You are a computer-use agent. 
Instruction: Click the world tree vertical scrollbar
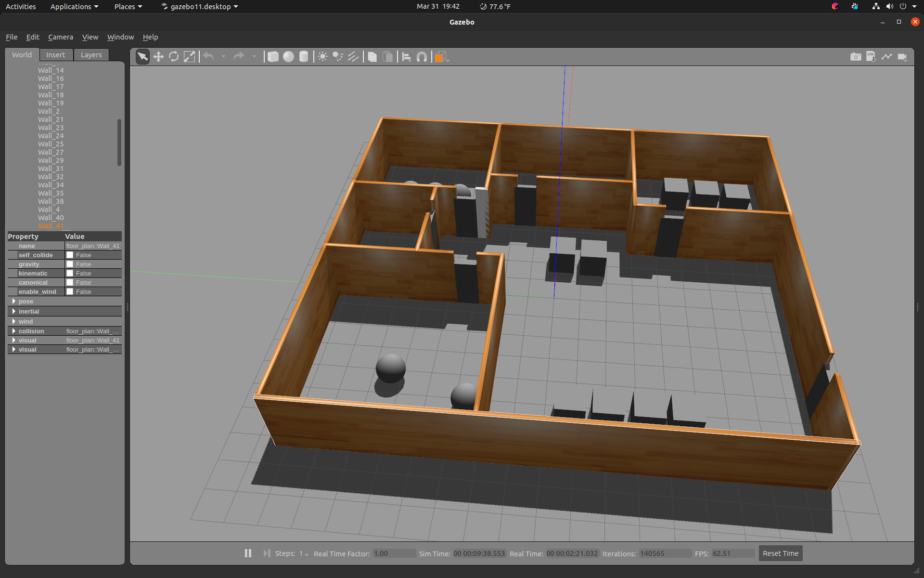(119, 143)
